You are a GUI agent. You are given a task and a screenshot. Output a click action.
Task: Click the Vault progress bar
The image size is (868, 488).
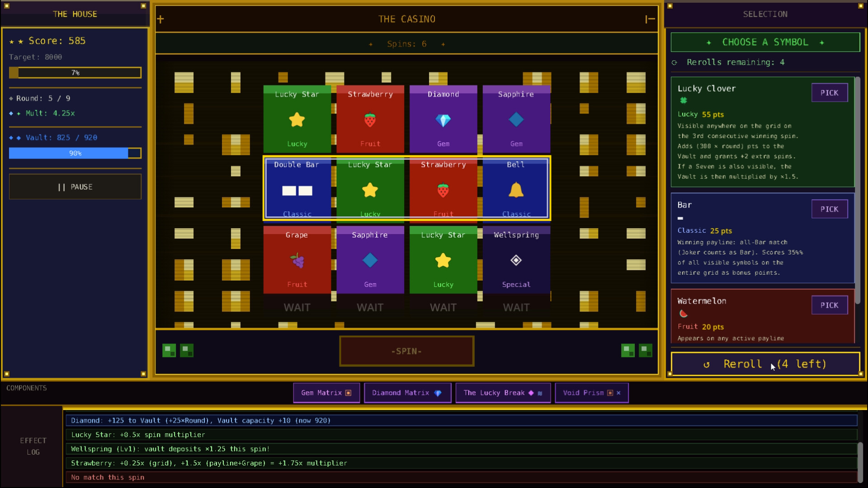pos(75,153)
